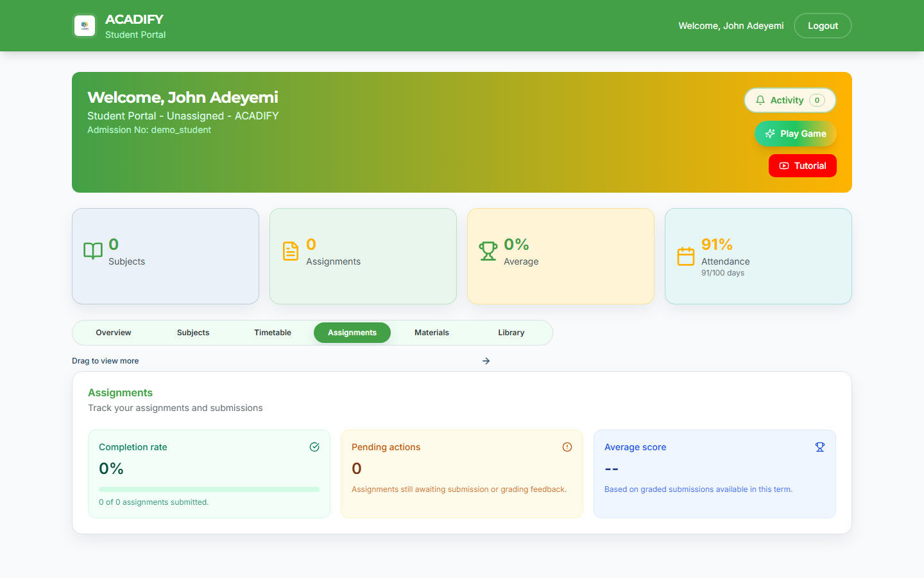Click the arrow next to Drag to view more
Viewport: 924px width, 578px height.
click(x=486, y=361)
